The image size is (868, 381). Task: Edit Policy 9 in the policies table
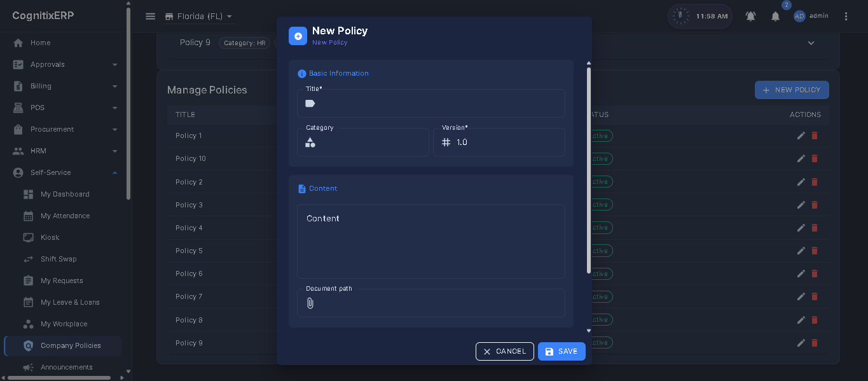click(x=801, y=343)
